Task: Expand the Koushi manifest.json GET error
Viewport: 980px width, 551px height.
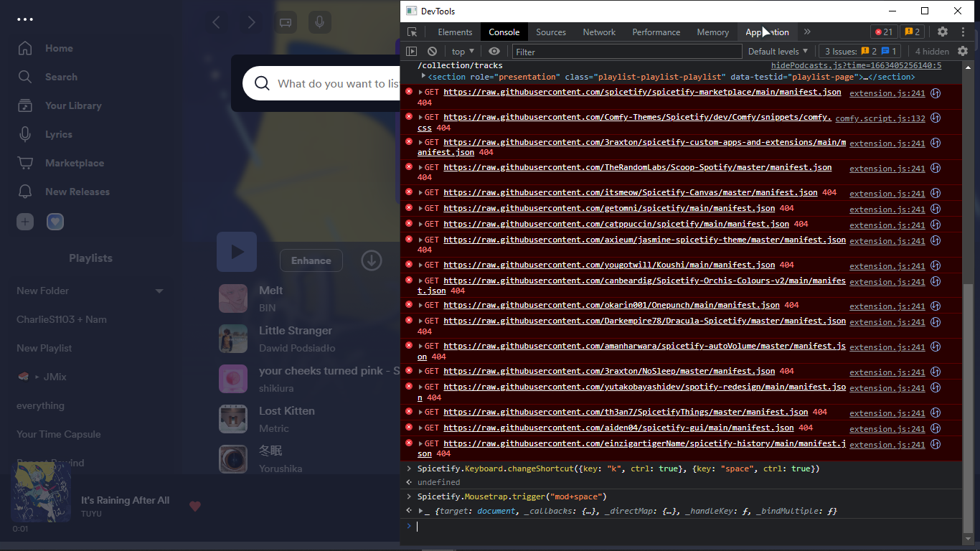Action: click(421, 265)
